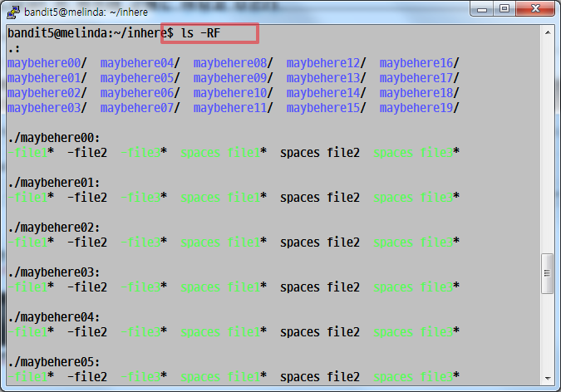The width and height of the screenshot is (561, 392).
Task: Click 'spaces file1*' under ./maybehere00
Action: click(x=224, y=153)
